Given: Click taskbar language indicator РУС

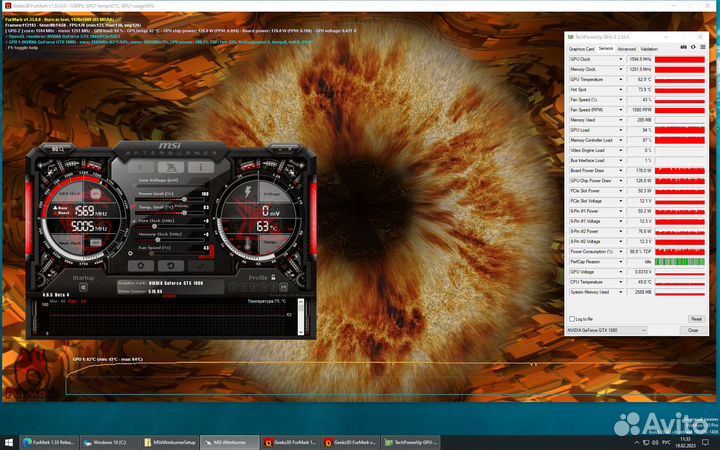Looking at the screenshot, I should click(666, 442).
